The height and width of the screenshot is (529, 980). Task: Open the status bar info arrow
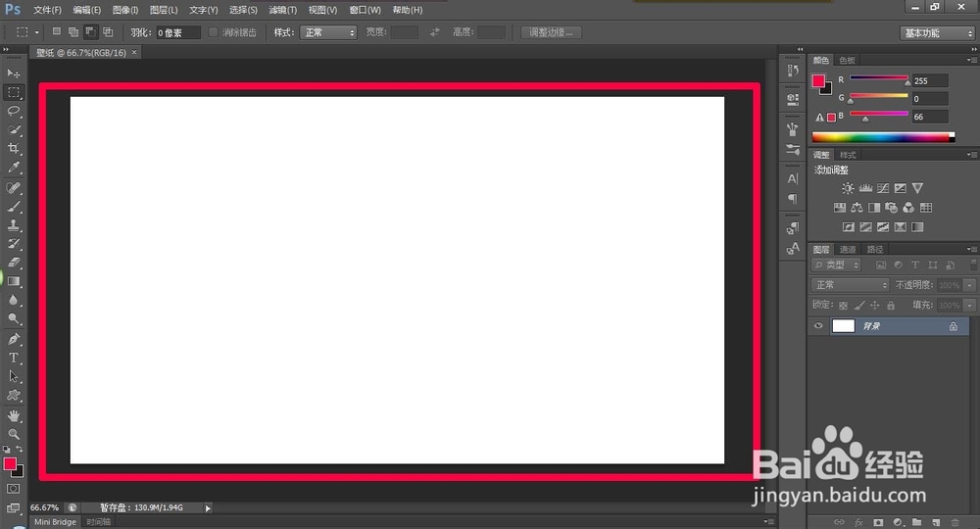(208, 507)
